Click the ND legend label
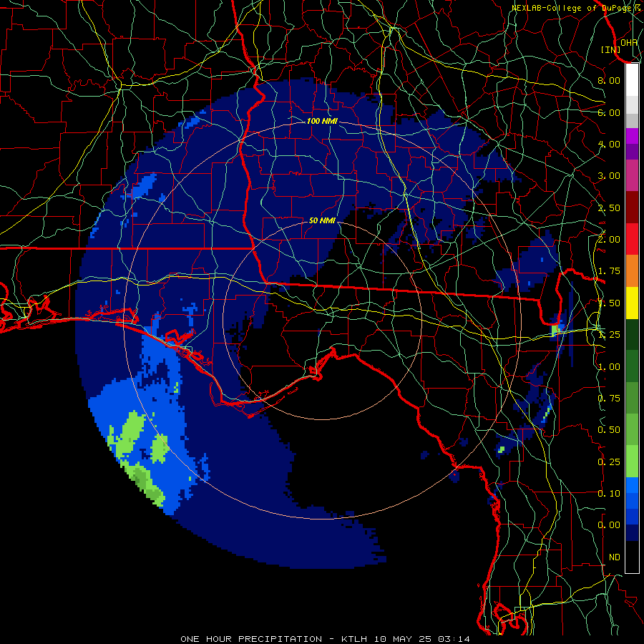 615,557
